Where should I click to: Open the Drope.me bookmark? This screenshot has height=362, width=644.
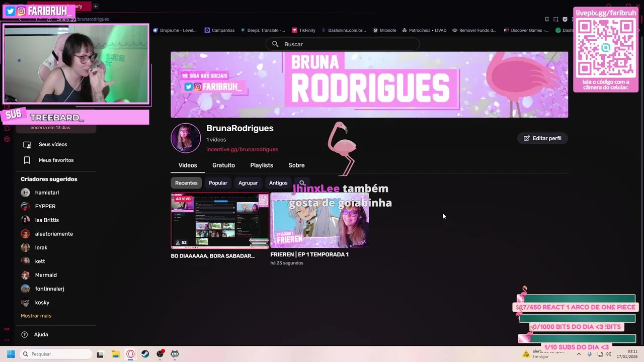(x=175, y=30)
